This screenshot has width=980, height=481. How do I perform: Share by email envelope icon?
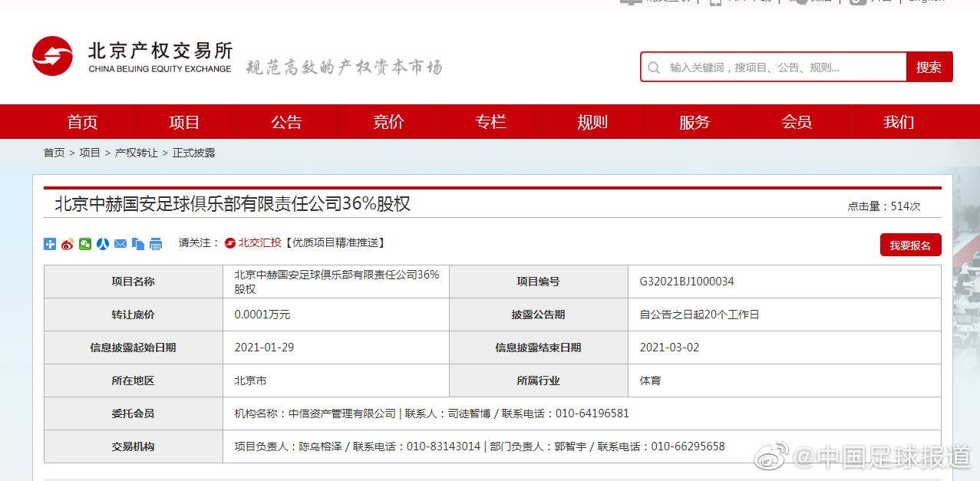120,244
